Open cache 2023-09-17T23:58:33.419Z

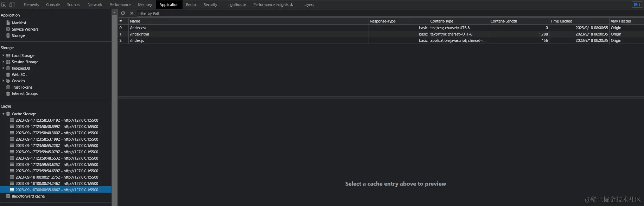[x=56, y=120]
